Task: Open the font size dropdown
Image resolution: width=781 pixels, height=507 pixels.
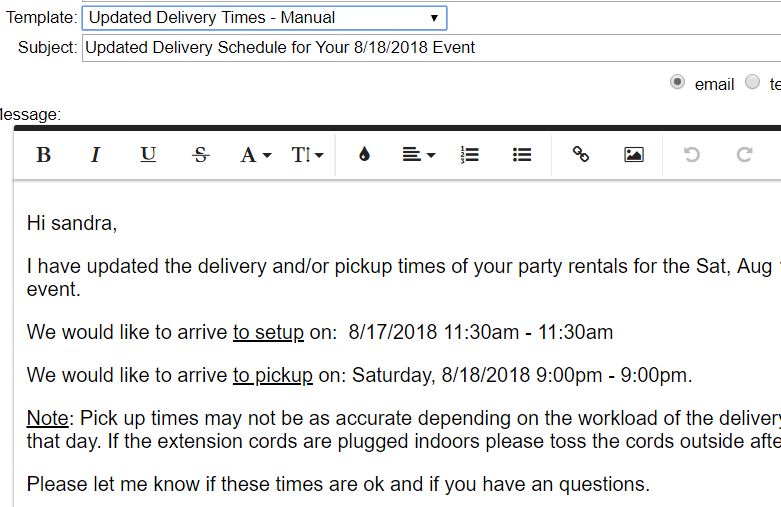Action: (x=307, y=155)
